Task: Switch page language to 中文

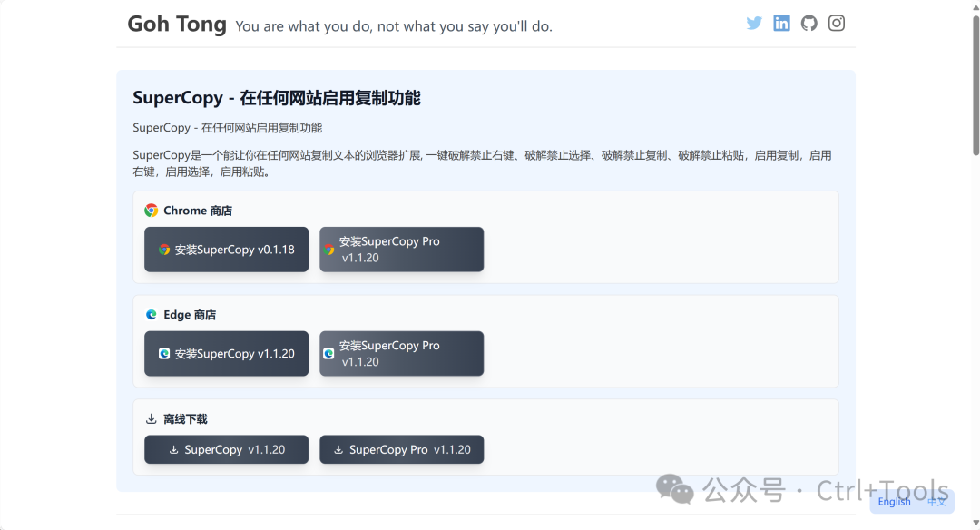Action: pyautogui.click(x=936, y=502)
